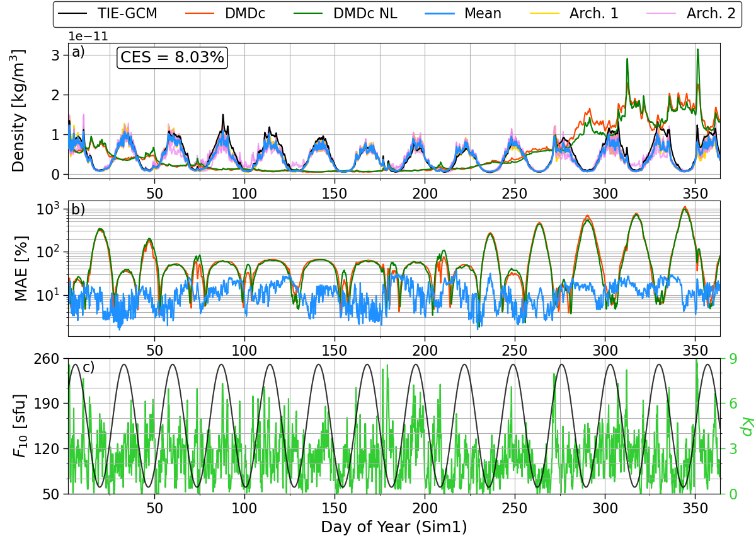Click the MAE [%] y-axis label

tap(21, 269)
